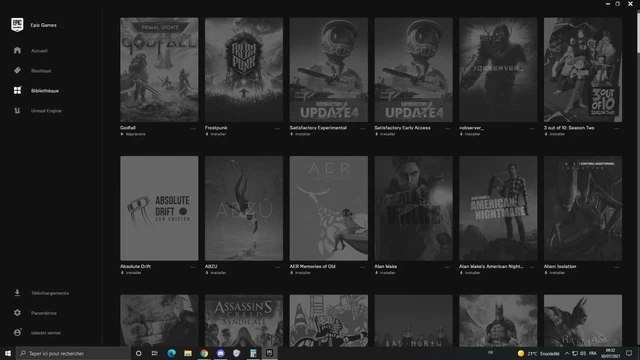Viewport: 640px width, 360px height.
Task: Launch Google Chrome from the taskbar
Action: tap(204, 353)
